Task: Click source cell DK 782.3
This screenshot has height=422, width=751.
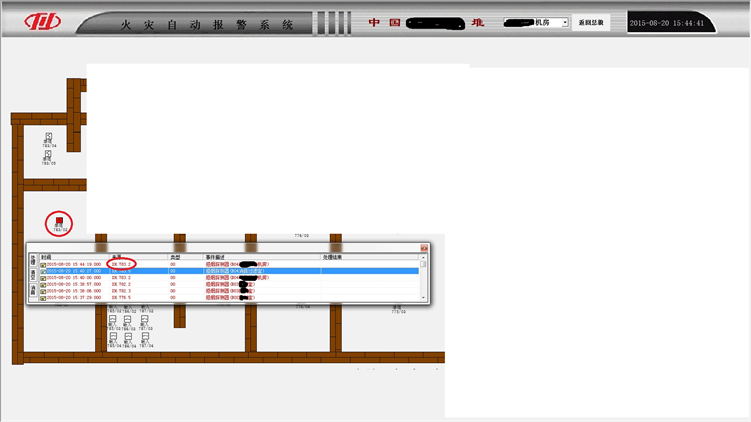Action: tap(121, 291)
